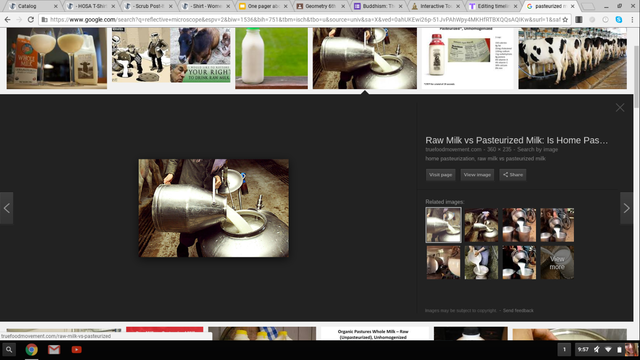
Task: Click the URL address bar
Action: click(304, 19)
